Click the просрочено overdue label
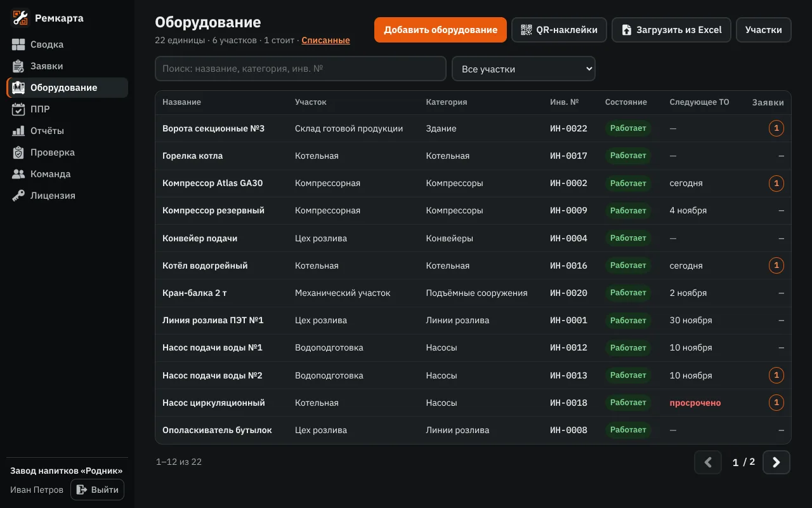Image resolution: width=812 pixels, height=508 pixels. tap(695, 403)
